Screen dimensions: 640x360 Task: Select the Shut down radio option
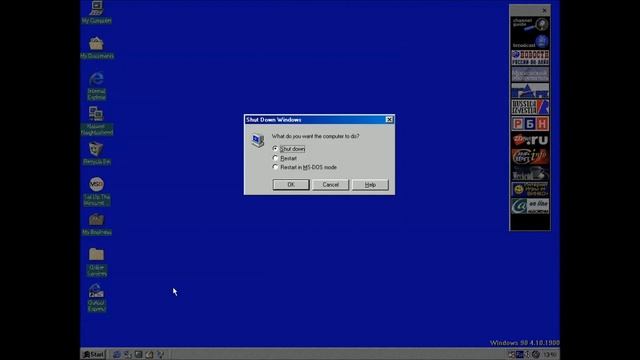(x=289, y=149)
